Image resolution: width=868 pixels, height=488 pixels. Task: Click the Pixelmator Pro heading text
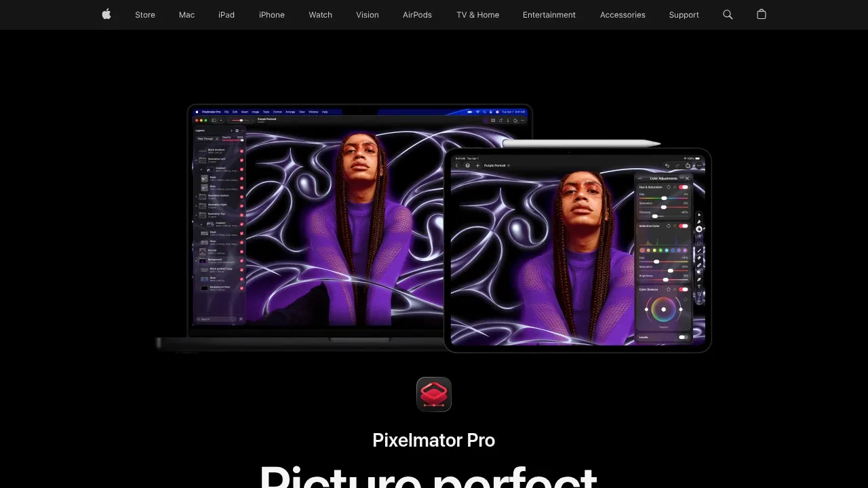point(434,440)
